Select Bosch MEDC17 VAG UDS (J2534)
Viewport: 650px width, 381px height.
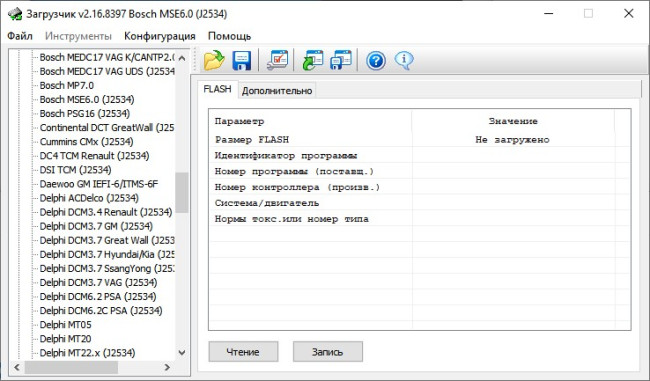click(x=107, y=71)
